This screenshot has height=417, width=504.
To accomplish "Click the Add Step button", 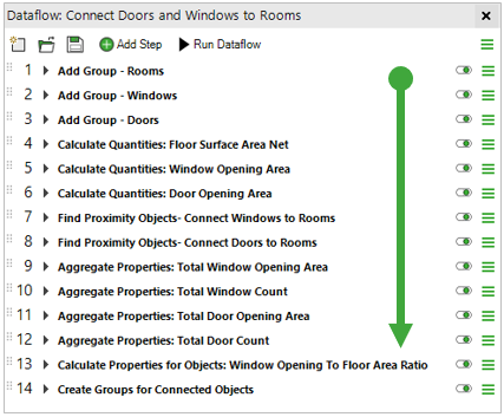I will click(x=131, y=44).
